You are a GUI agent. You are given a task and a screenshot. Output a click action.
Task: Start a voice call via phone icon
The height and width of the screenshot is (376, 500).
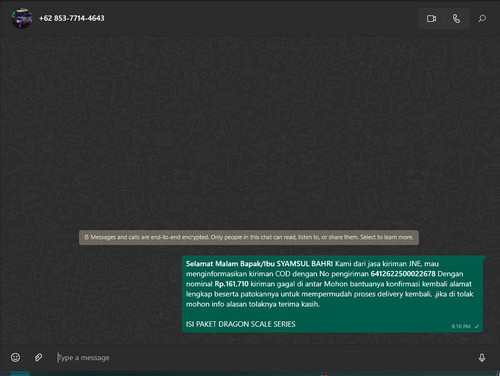point(456,19)
